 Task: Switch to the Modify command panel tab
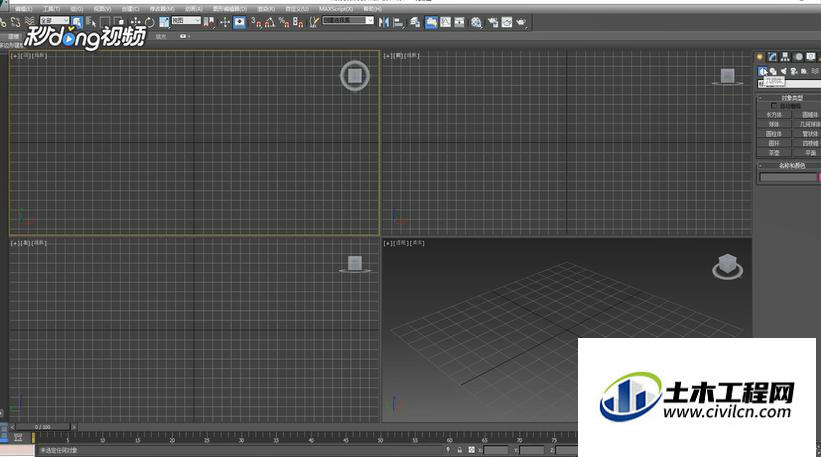tap(772, 57)
